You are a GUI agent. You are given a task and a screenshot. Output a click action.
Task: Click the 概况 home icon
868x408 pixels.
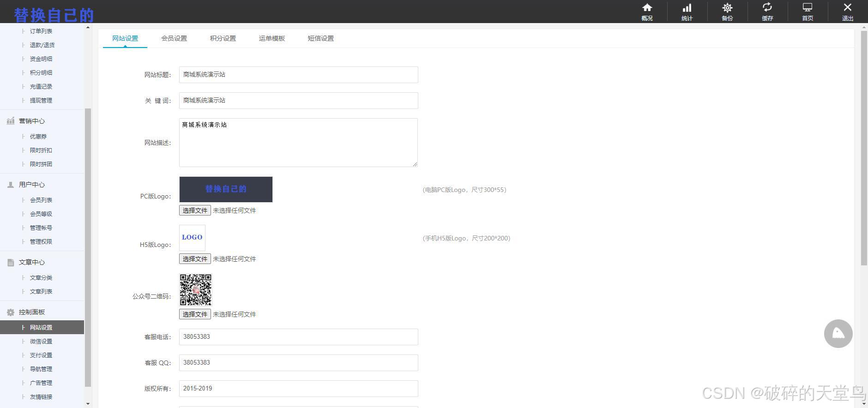pyautogui.click(x=647, y=8)
